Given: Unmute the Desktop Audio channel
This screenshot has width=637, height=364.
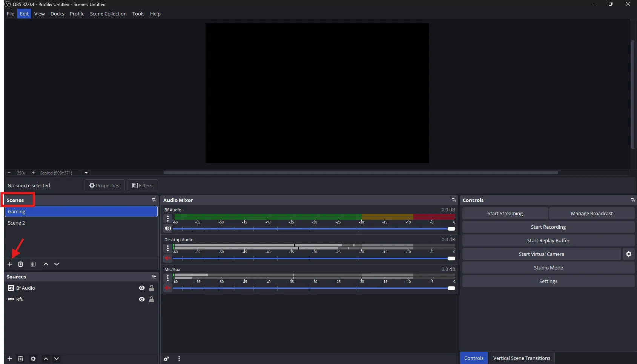Looking at the screenshot, I should [168, 258].
